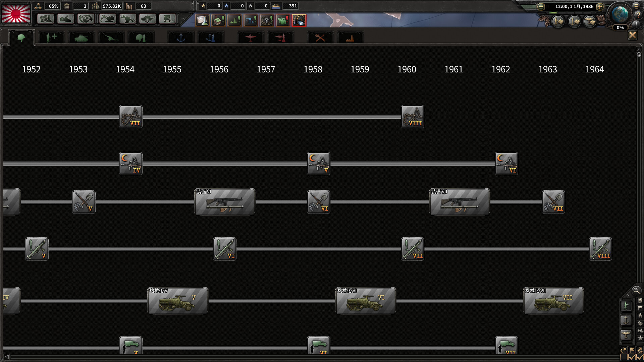Select the 装備 VI infantry equipment technology
The width and height of the screenshot is (644, 362).
point(225,202)
